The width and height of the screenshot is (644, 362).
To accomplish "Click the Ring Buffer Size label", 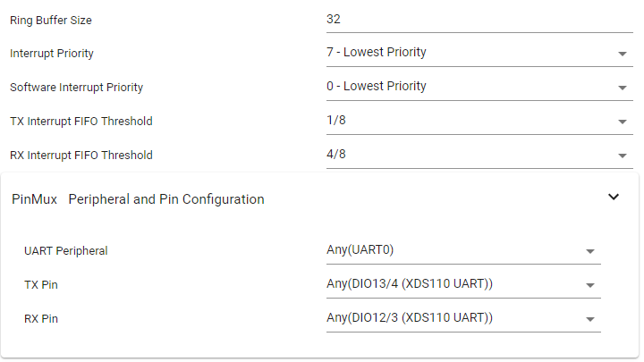I will coord(51,20).
